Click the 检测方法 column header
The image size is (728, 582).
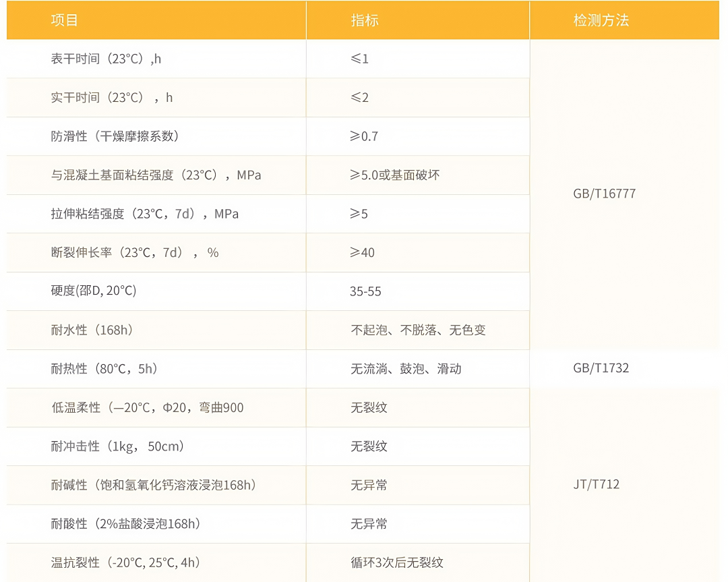click(601, 20)
